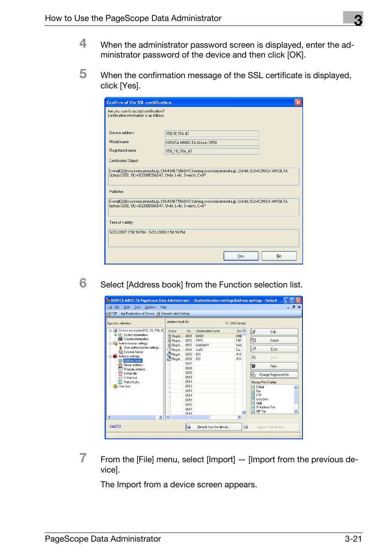Toggle the FTP display checkbox
This screenshot has width=392, height=556.
(x=253, y=395)
